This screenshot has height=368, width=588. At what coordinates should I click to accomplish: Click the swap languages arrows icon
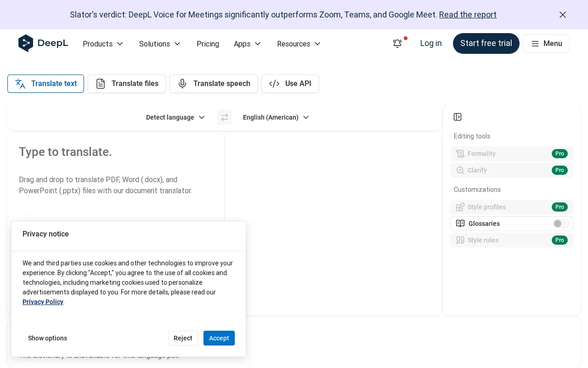coord(225,117)
